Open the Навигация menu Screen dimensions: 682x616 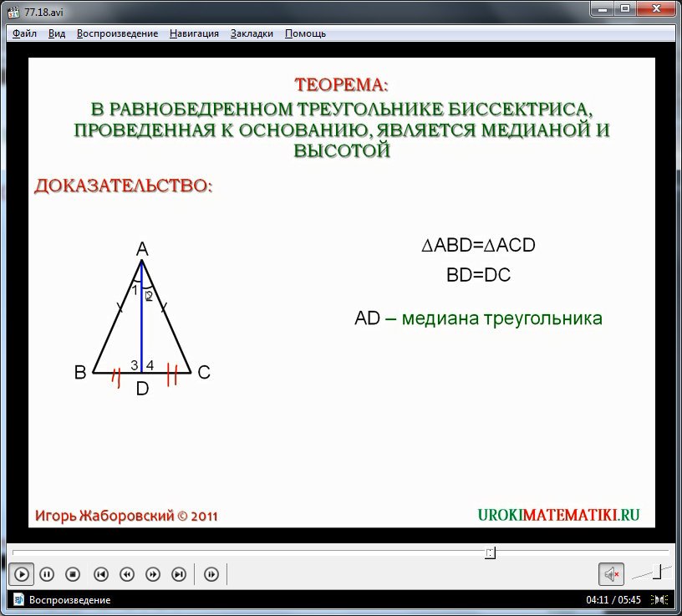[x=194, y=33]
